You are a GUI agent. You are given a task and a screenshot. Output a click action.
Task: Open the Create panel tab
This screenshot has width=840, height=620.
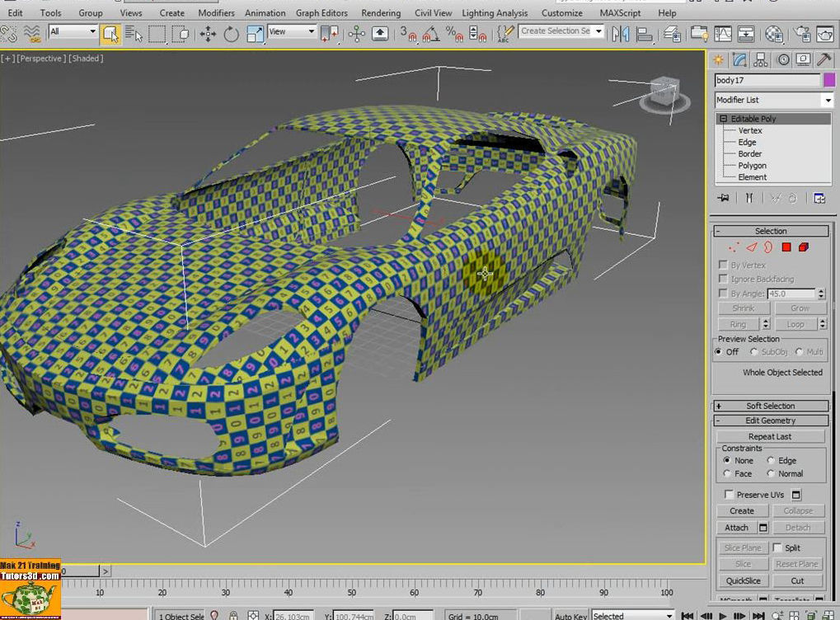click(x=718, y=59)
